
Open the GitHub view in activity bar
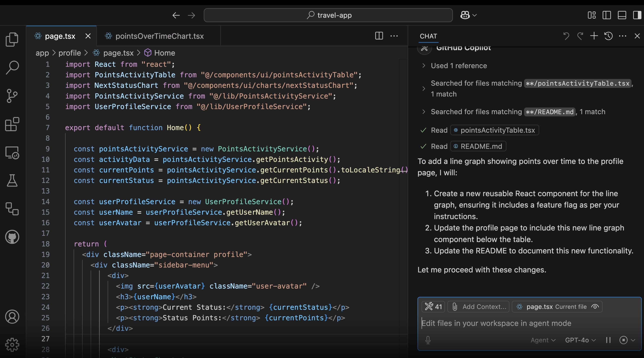[12, 237]
